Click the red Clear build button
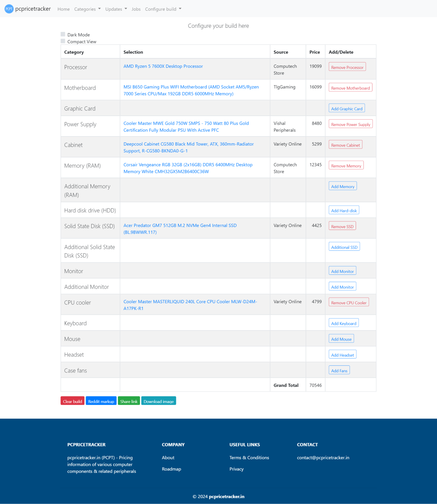 72,401
